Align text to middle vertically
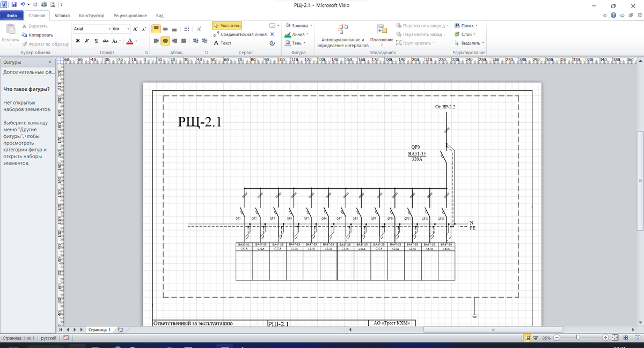644x348 pixels. click(166, 28)
